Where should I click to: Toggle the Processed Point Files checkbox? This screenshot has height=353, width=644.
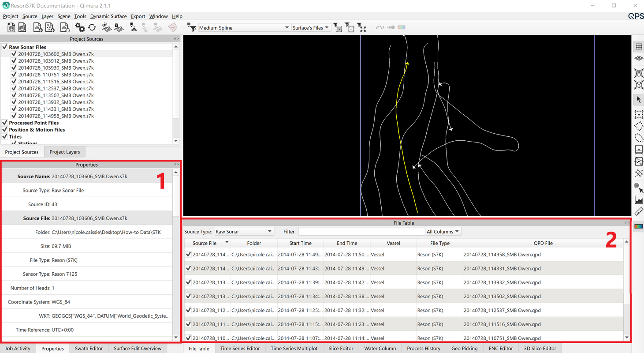(4, 123)
